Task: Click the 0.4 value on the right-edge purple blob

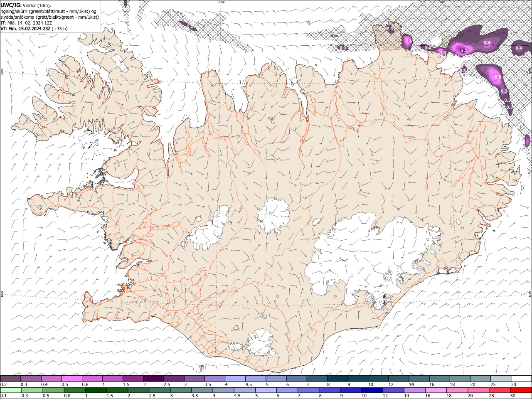Action: (x=519, y=48)
